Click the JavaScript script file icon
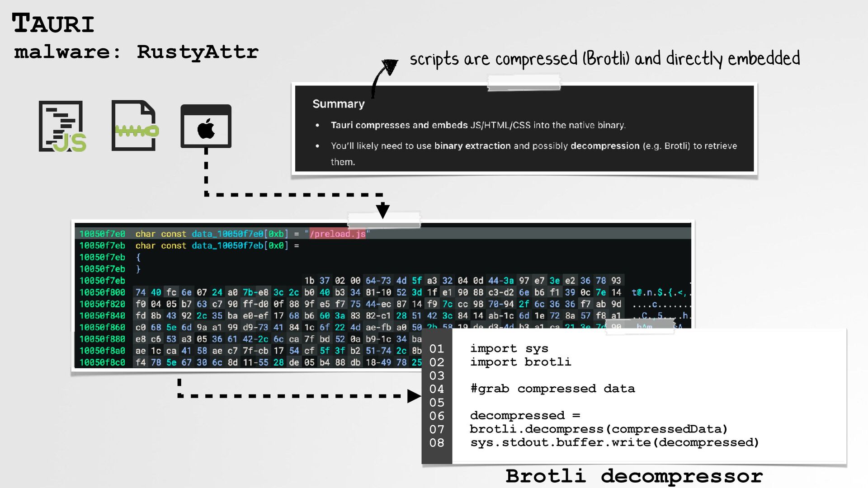 click(62, 126)
